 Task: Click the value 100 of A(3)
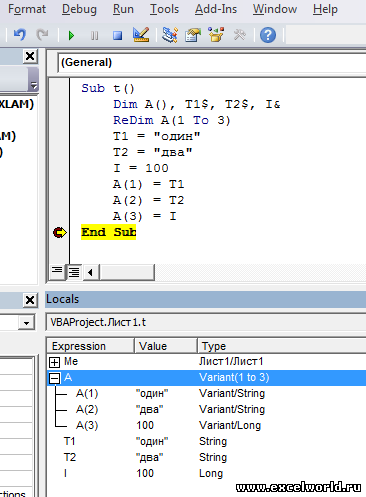coord(145,426)
